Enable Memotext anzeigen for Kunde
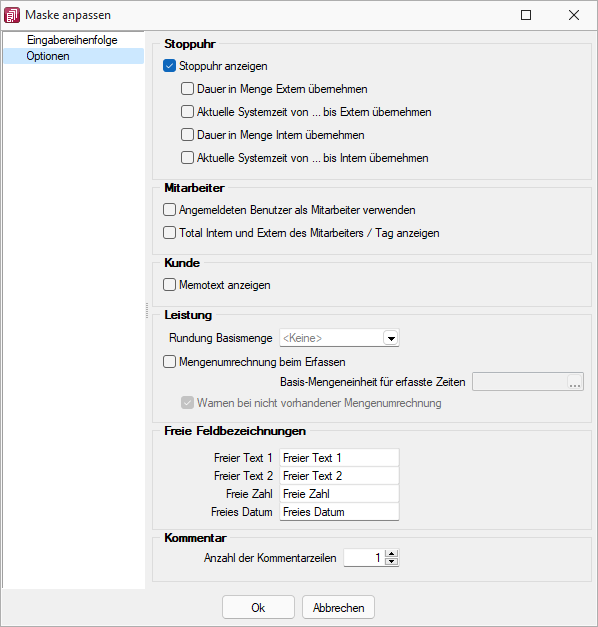Viewport: 598px width, 627px height. (x=170, y=285)
